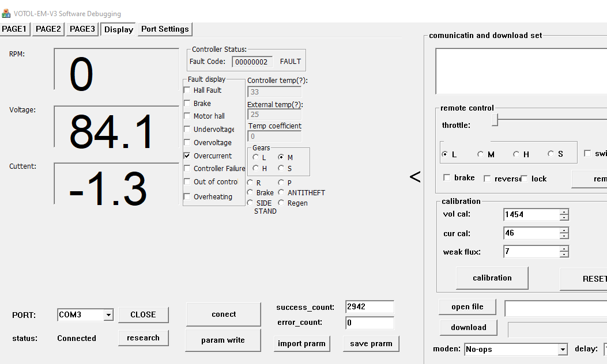The height and width of the screenshot is (364, 607).
Task: Open the COM3 port dropdown
Action: (108, 315)
